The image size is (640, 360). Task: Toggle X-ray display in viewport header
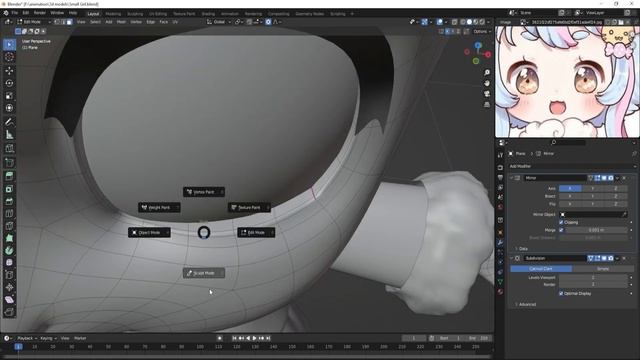click(x=454, y=22)
